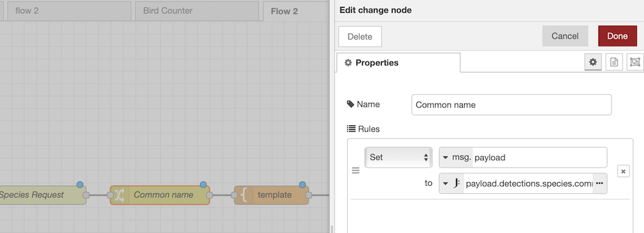Screen dimensions: 644x233
Task: Click the payload.detections.species expression field
Action: [528, 183]
